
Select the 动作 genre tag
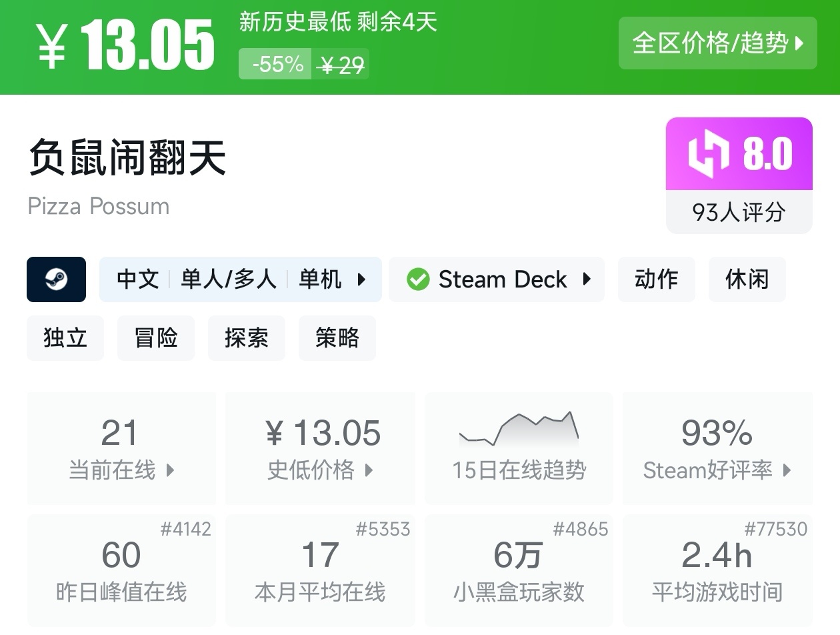coord(656,279)
